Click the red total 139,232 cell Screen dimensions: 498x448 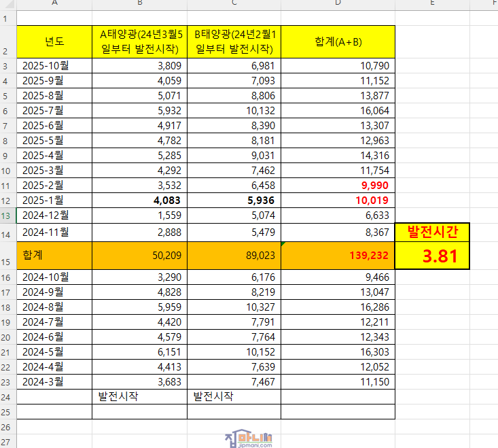[338, 256]
